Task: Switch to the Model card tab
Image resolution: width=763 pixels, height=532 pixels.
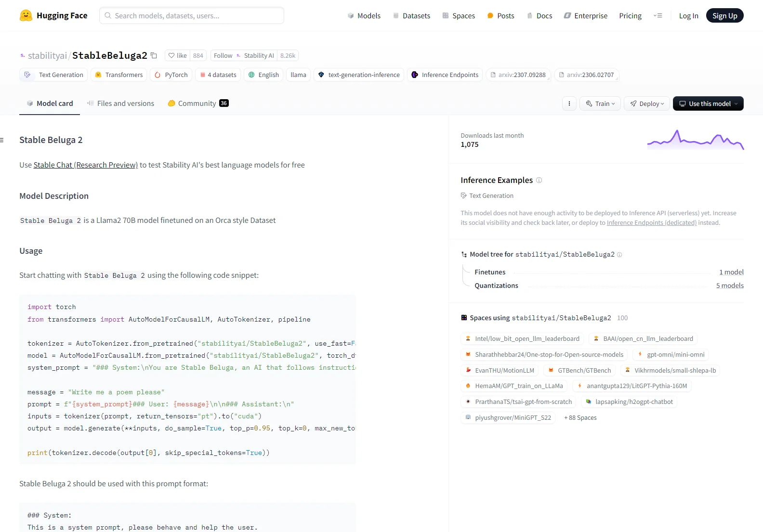Action: [50, 103]
